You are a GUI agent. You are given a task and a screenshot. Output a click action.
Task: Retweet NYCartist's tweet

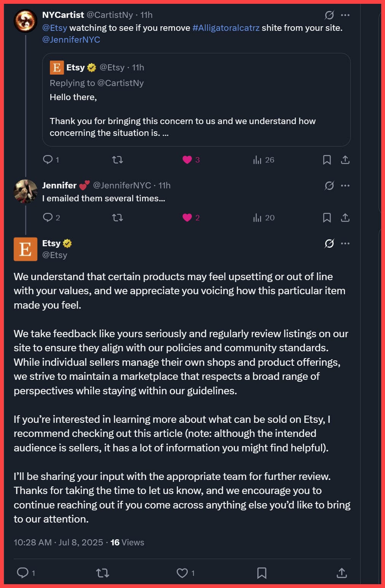[117, 160]
